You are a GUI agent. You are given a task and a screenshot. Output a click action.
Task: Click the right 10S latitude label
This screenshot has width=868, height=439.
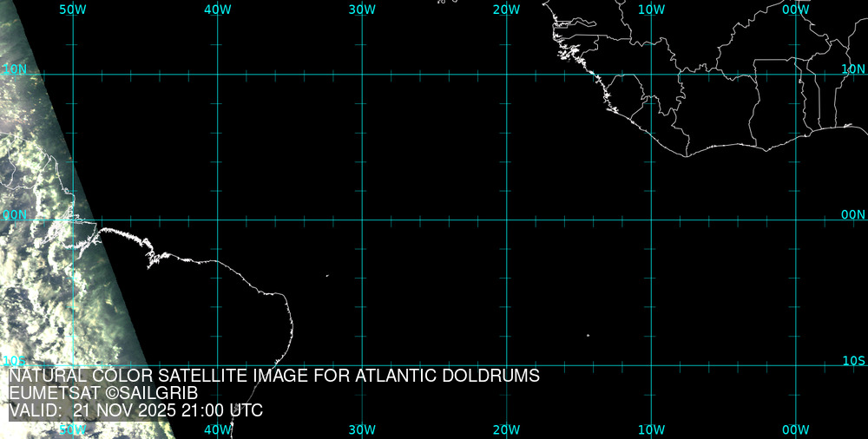tap(853, 360)
